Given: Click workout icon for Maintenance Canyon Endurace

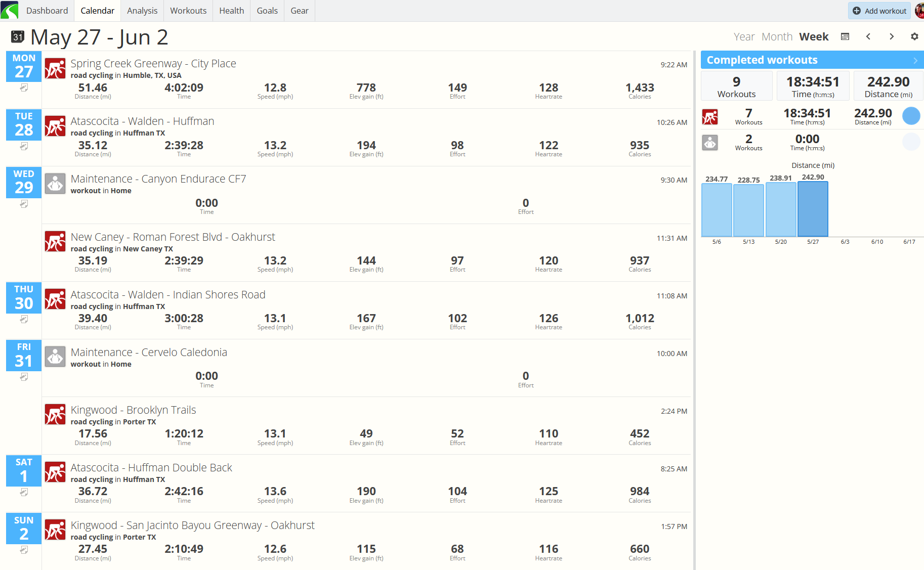Looking at the screenshot, I should [x=55, y=184].
